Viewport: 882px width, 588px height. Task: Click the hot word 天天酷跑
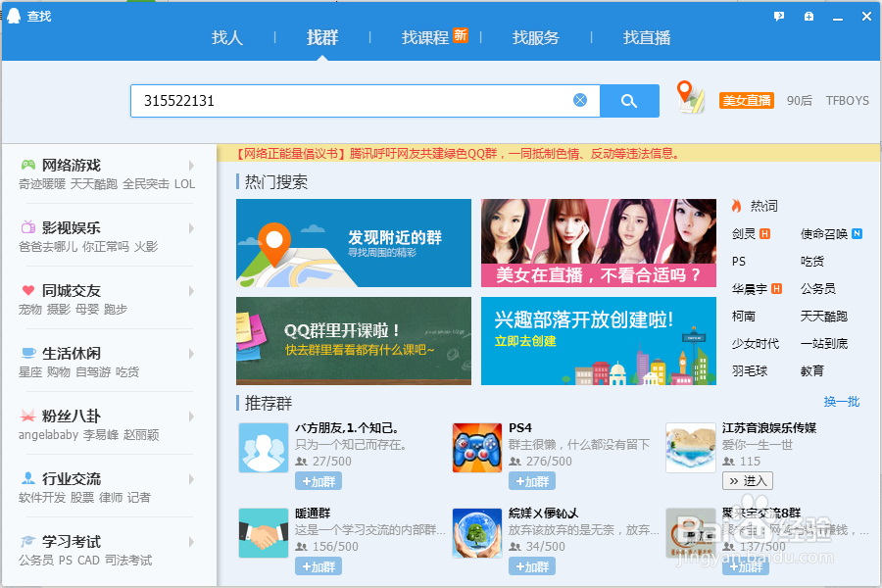tap(824, 317)
